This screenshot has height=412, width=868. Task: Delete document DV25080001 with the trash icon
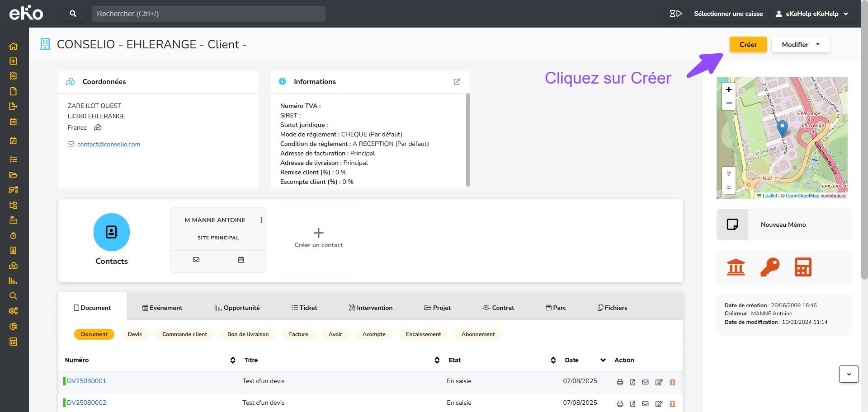click(x=672, y=382)
